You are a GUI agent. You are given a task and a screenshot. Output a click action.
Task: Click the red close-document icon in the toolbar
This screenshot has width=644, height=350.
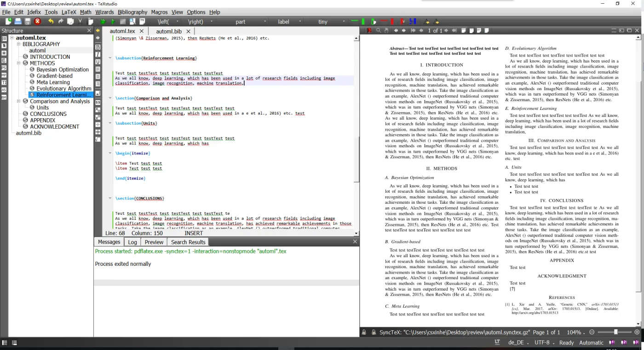click(37, 21)
